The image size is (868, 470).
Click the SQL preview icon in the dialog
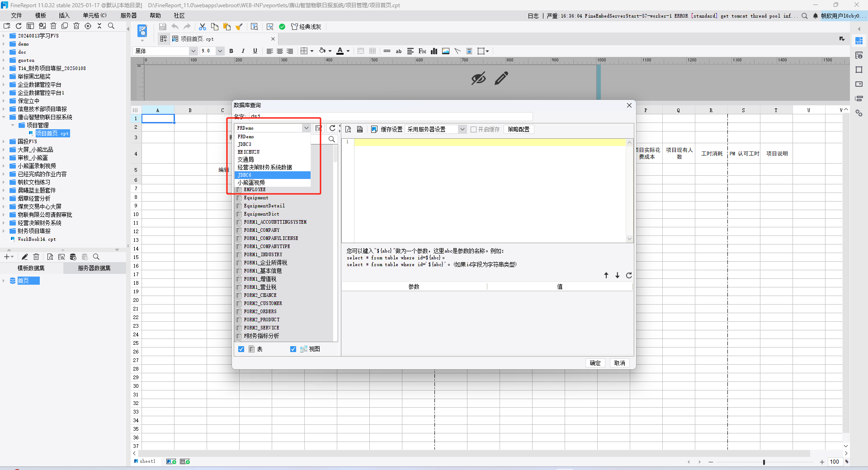[348, 130]
